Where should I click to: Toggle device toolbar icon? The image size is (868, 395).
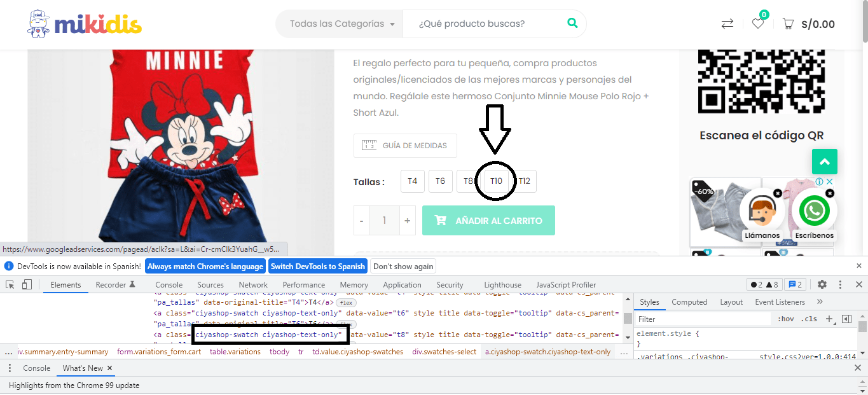(x=27, y=284)
